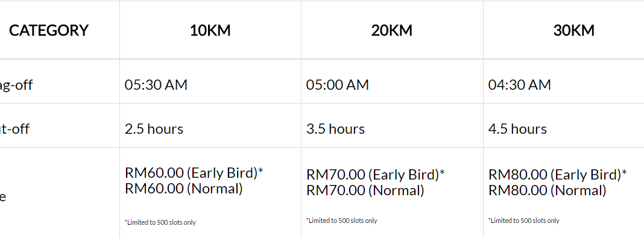Image resolution: width=644 pixels, height=238 pixels.
Task: Select the 30KM column header
Action: (x=574, y=30)
